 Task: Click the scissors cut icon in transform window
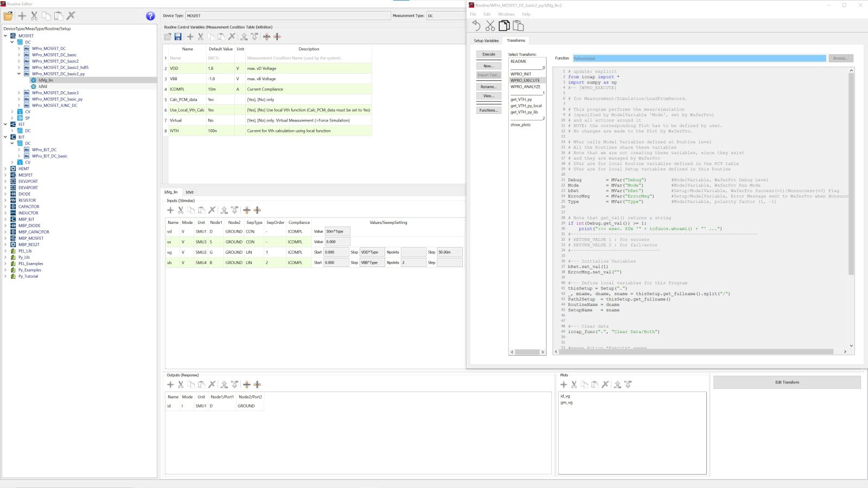(x=490, y=25)
